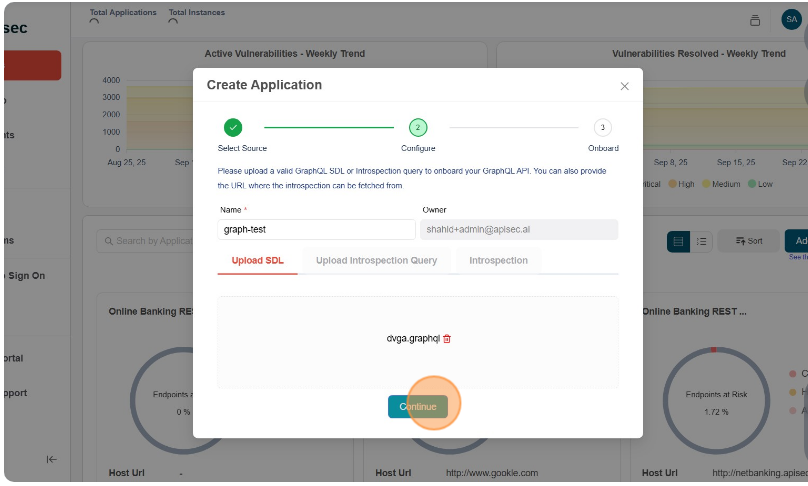Screen dimensions: 808x486
Task: Select the Introspection tab
Action: pyautogui.click(x=498, y=260)
